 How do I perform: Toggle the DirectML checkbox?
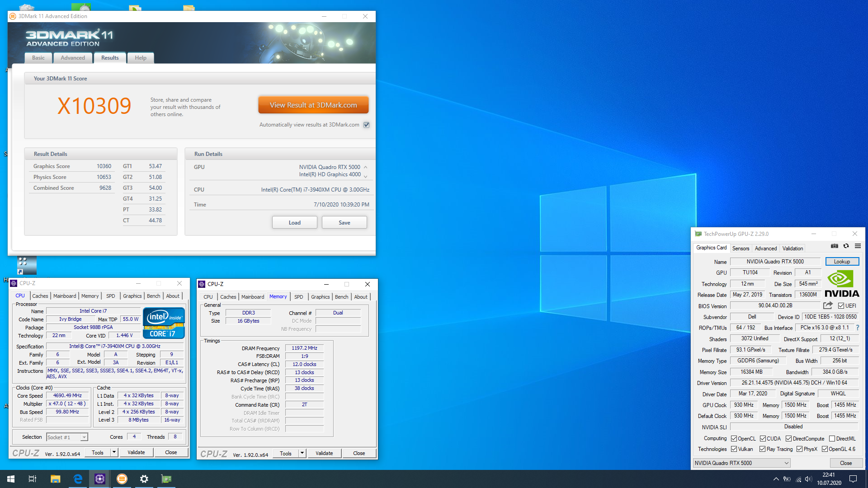832,439
